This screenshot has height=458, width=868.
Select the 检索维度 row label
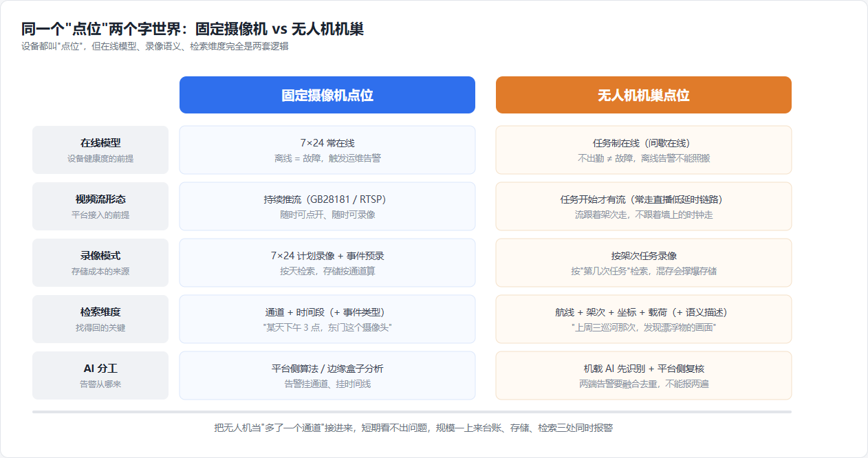pos(100,319)
